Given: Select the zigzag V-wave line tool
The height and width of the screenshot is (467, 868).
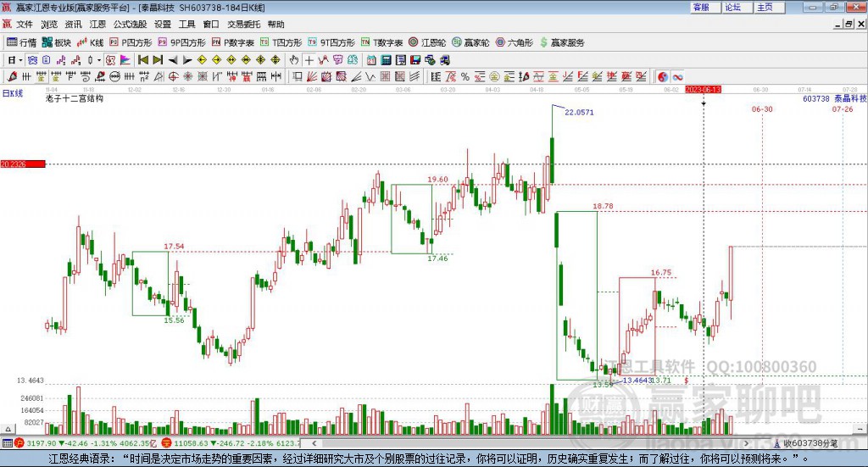Looking at the screenshot, I should tap(370, 77).
